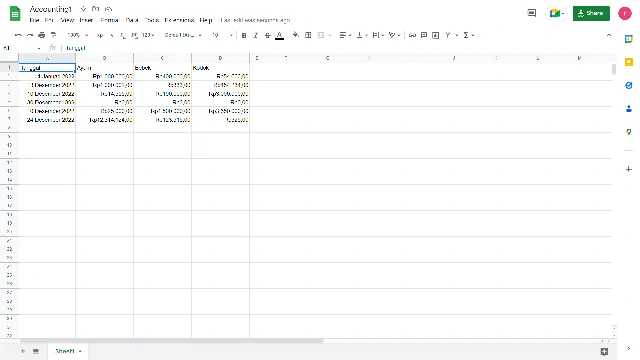
Task: Format selection as percent
Action: (111, 35)
